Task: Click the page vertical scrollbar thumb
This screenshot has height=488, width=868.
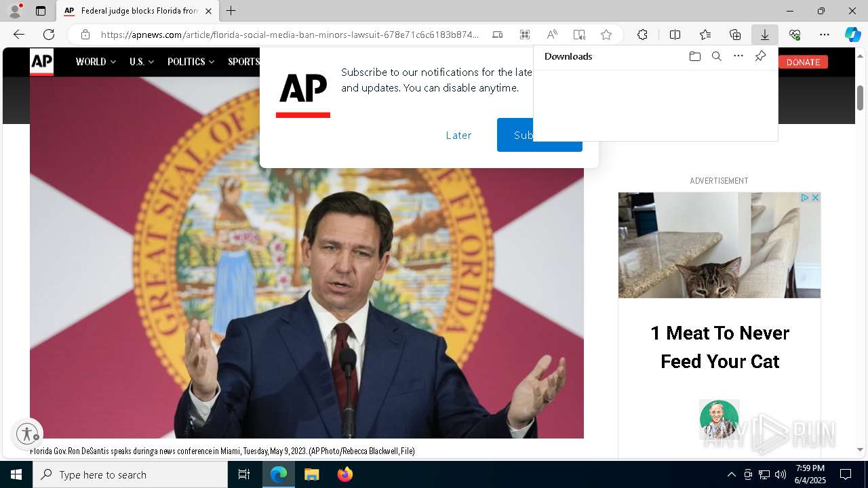Action: 860,98
